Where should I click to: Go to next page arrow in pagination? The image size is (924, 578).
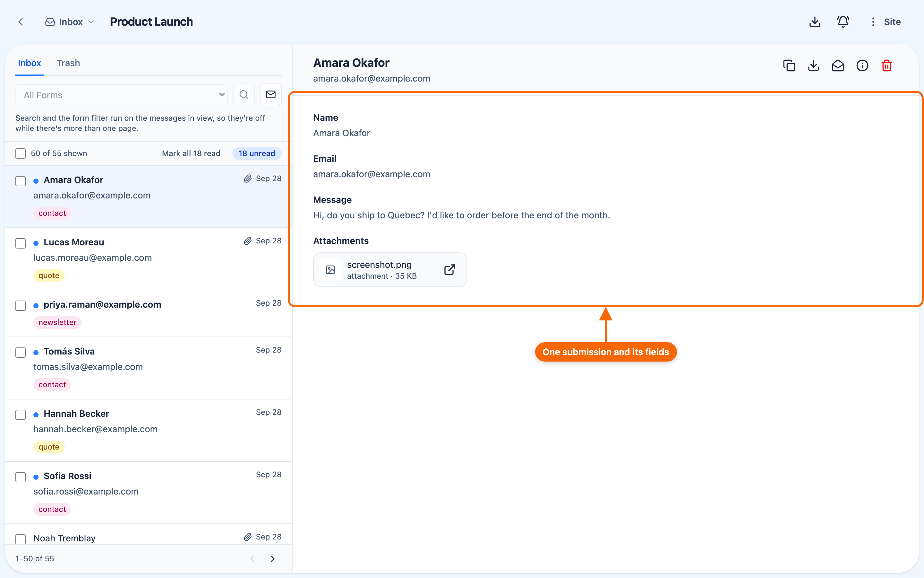(273, 558)
